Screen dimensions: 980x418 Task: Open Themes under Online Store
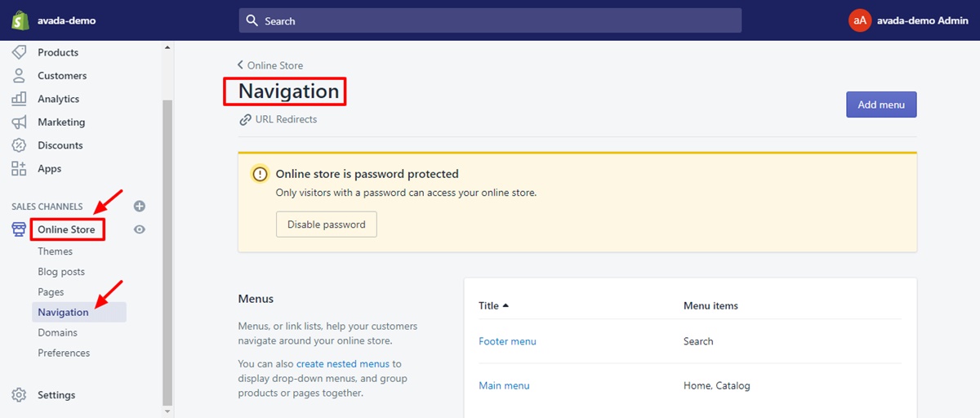coord(56,251)
